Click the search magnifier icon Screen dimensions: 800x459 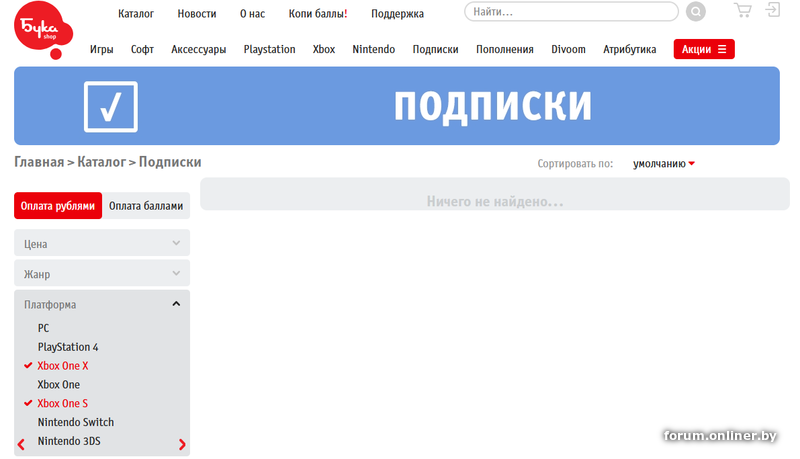coord(695,12)
